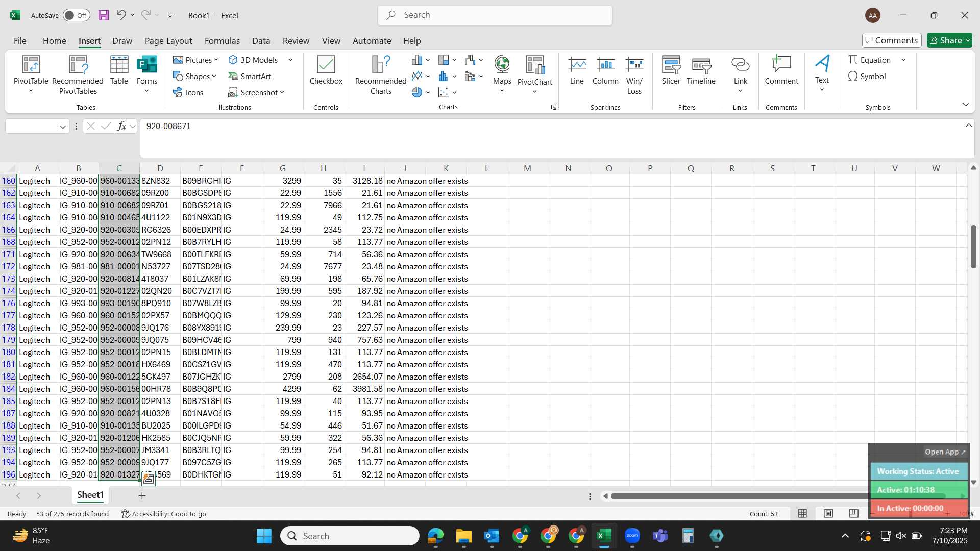Image resolution: width=980 pixels, height=551 pixels.
Task: Switch to the Review tab
Action: 296,41
